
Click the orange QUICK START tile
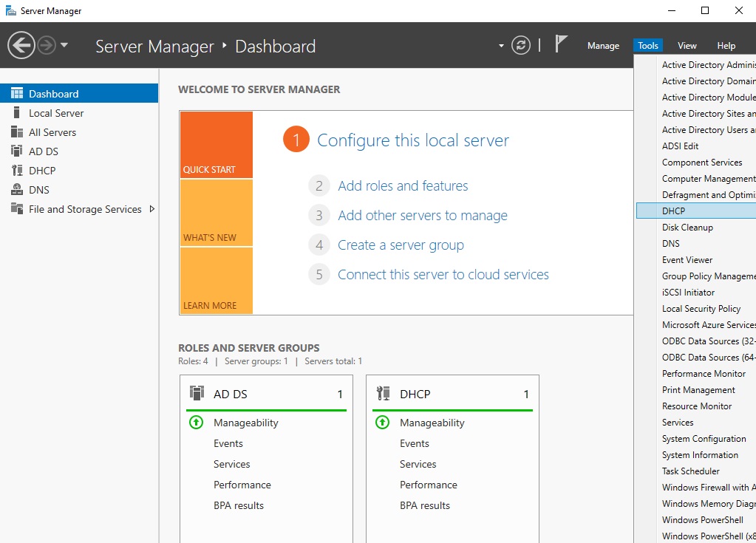click(x=216, y=145)
